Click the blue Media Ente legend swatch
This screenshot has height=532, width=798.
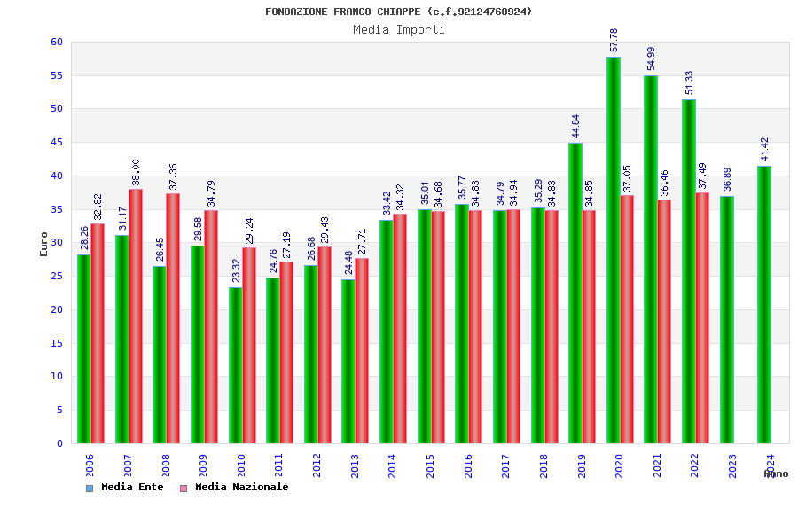pyautogui.click(x=90, y=489)
